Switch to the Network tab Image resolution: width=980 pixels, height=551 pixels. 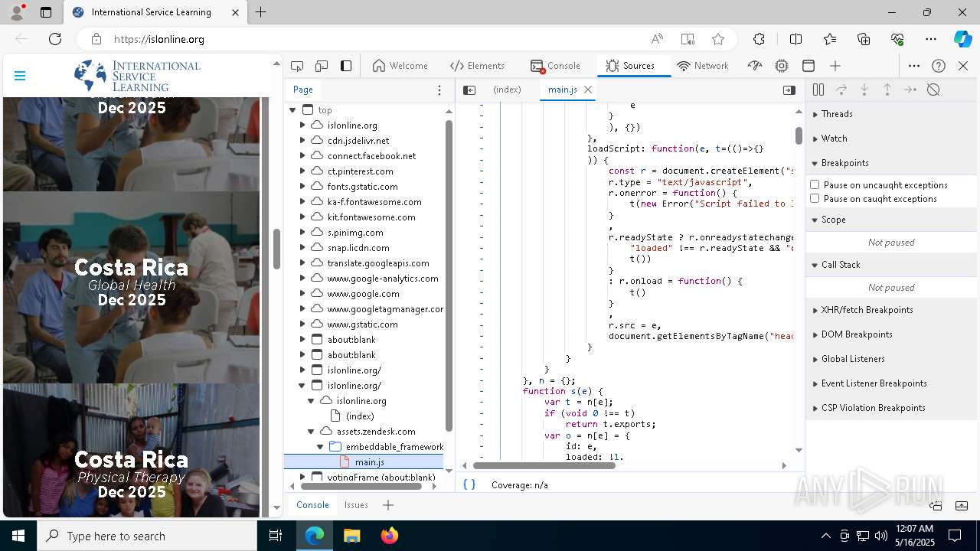(x=703, y=66)
